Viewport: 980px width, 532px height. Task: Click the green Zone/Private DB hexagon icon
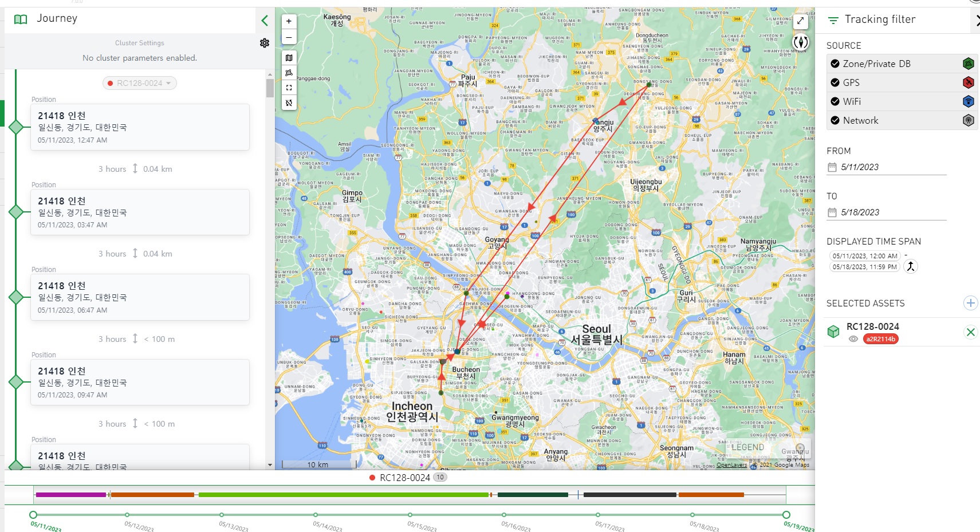coord(968,64)
